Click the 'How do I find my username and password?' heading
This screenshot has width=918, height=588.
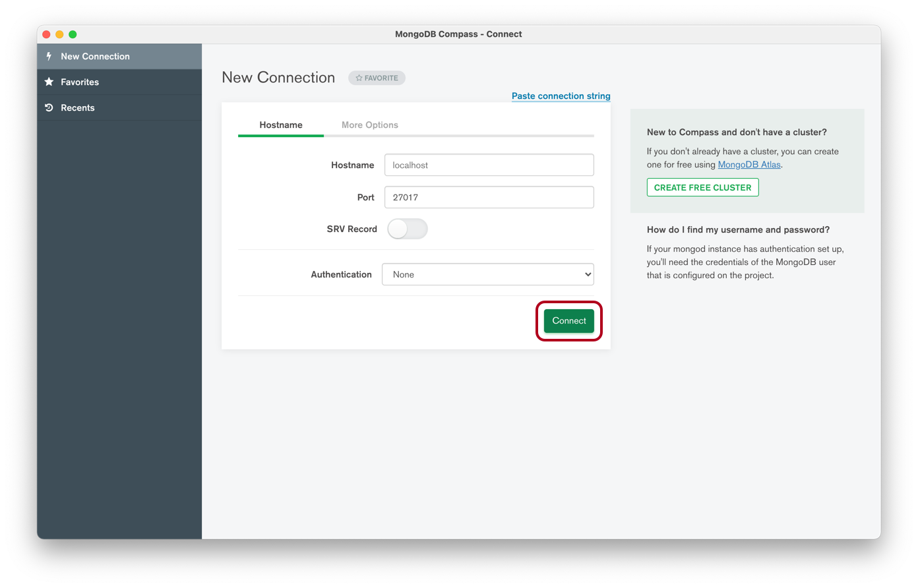(739, 229)
